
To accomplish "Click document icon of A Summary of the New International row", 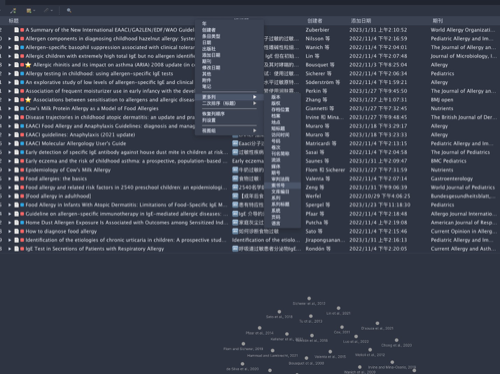I will tap(16, 30).
